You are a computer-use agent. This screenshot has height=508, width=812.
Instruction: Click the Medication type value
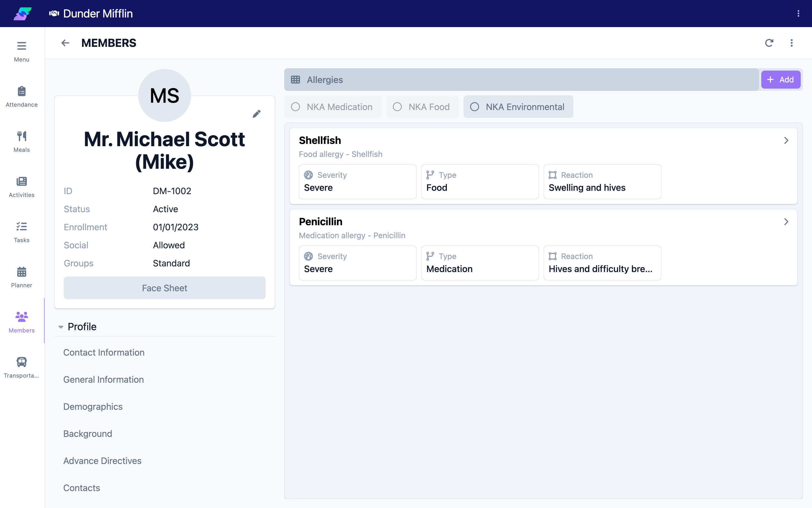pos(449,269)
